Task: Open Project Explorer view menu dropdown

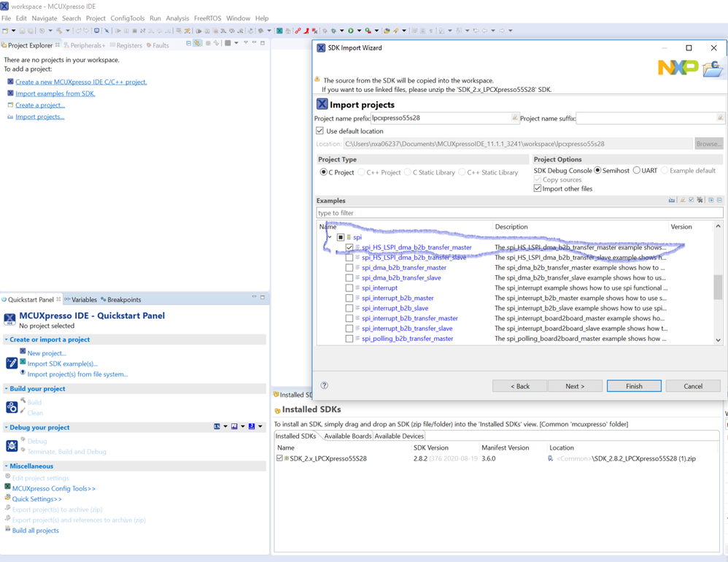Action: (x=245, y=43)
